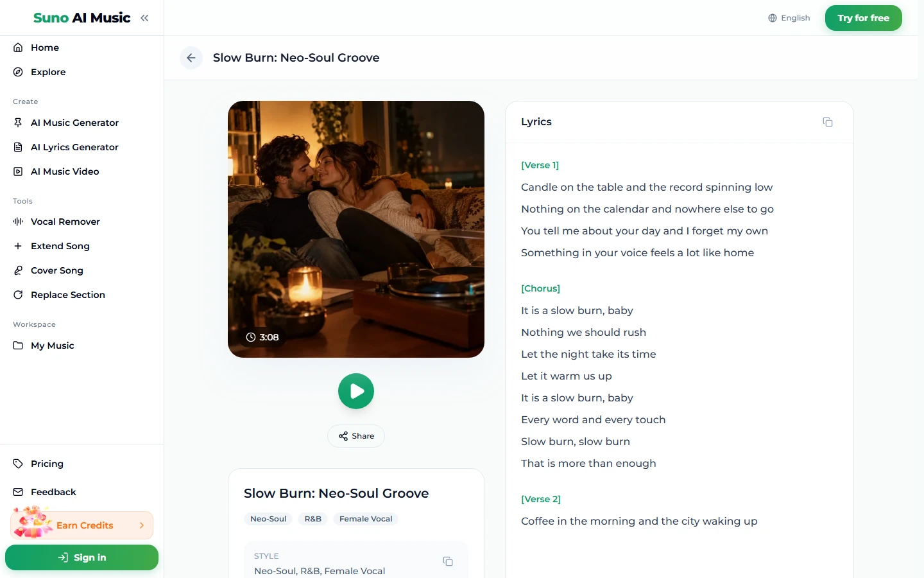Go back using the left arrow button
The image size is (924, 578).
point(191,58)
